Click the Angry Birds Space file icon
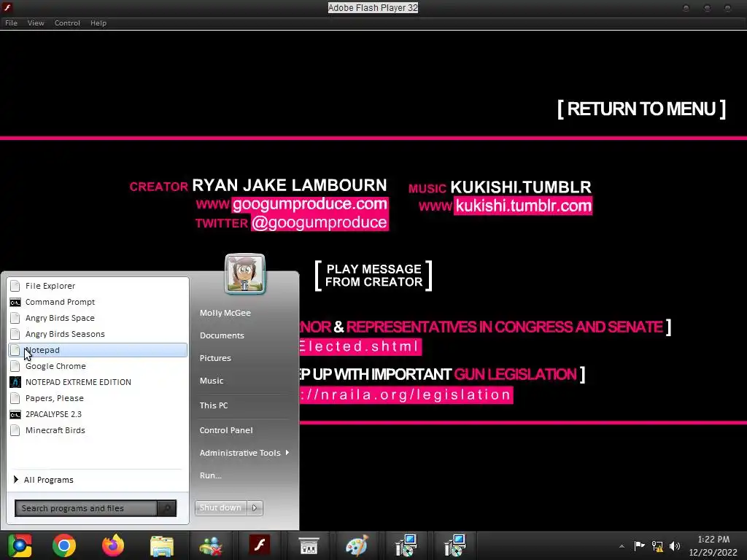Image resolution: width=747 pixels, height=560 pixels. [15, 318]
